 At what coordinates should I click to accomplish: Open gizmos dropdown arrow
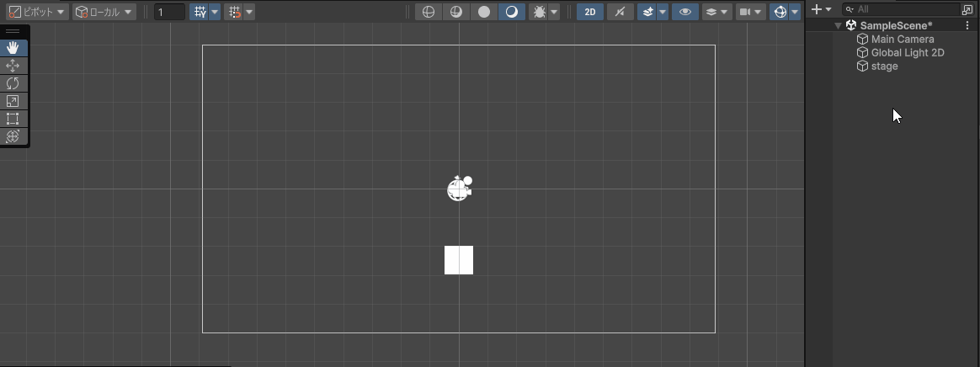[x=795, y=11]
